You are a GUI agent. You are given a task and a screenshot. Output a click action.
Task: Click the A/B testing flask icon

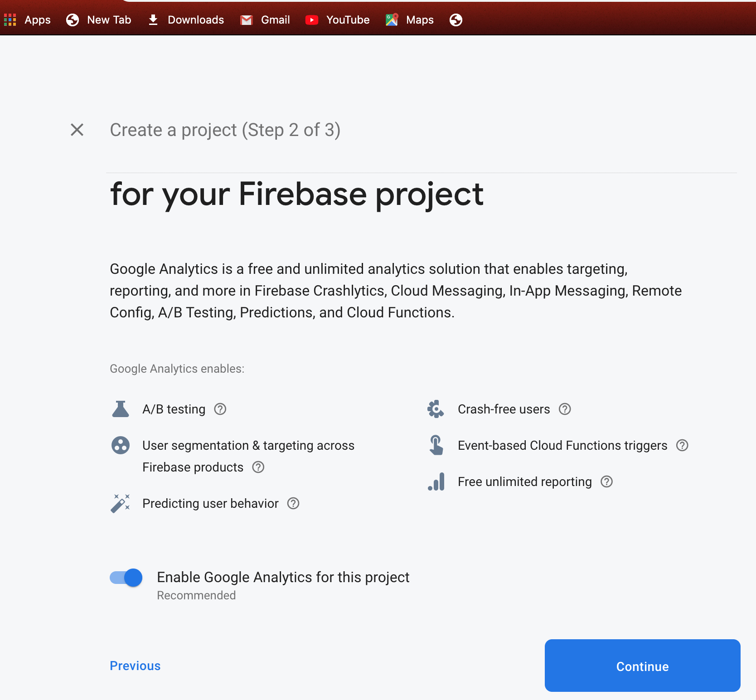pos(121,409)
